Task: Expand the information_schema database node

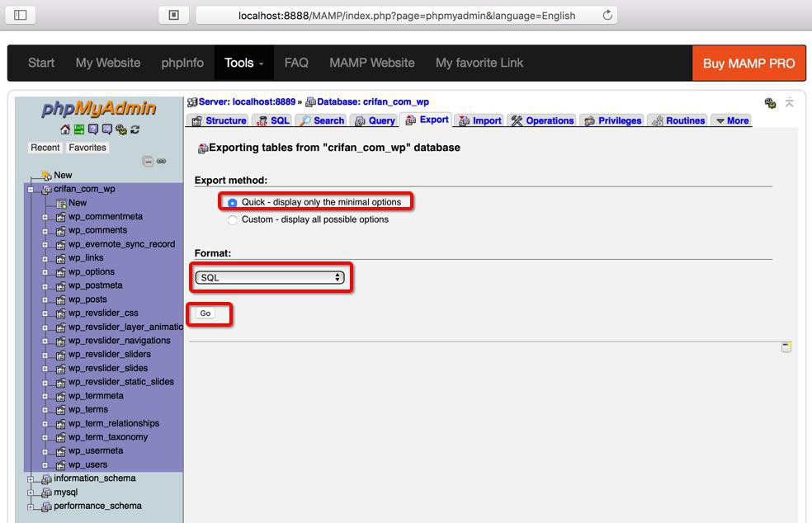Action: tap(31, 479)
